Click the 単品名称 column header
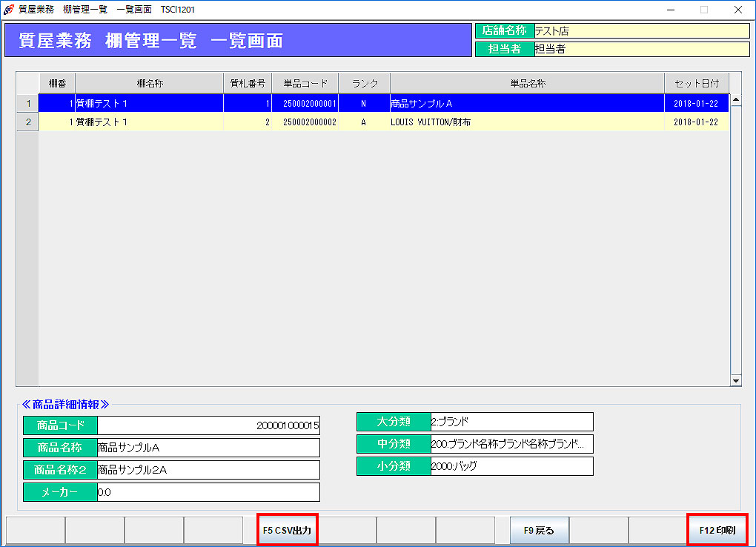Image resolution: width=756 pixels, height=547 pixels. [527, 83]
